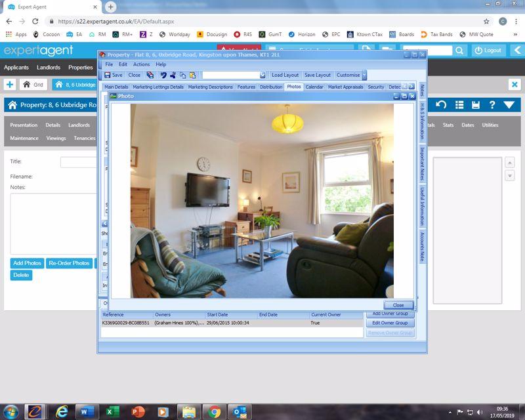
Task: Open the Notes vertical side tab
Action: click(422, 90)
